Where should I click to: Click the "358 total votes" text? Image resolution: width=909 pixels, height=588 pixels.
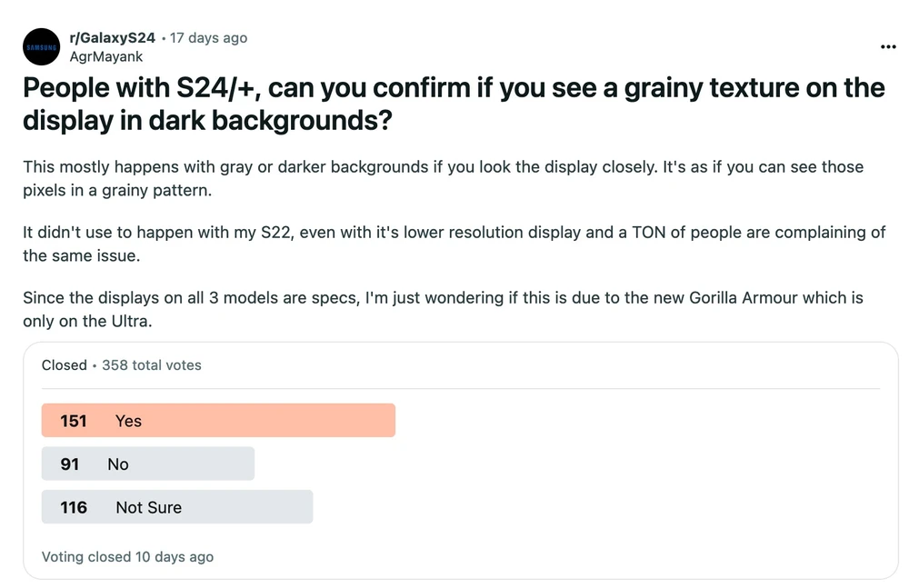tap(152, 365)
